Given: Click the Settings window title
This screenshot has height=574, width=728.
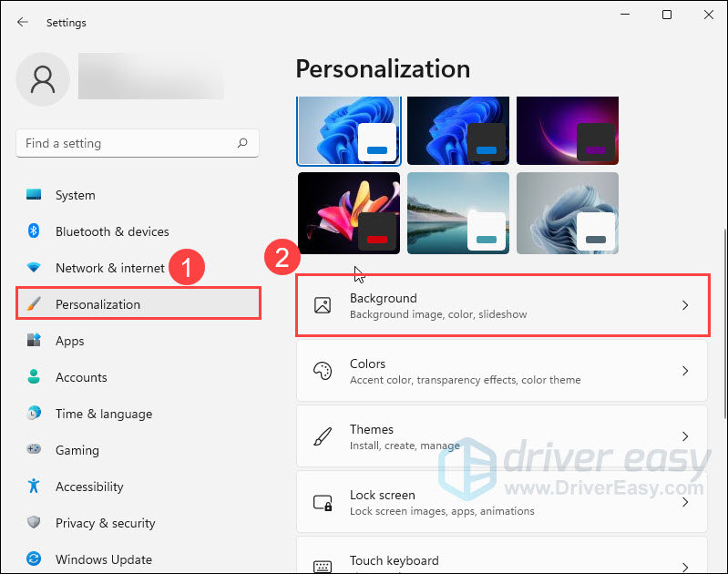Looking at the screenshot, I should (x=66, y=22).
